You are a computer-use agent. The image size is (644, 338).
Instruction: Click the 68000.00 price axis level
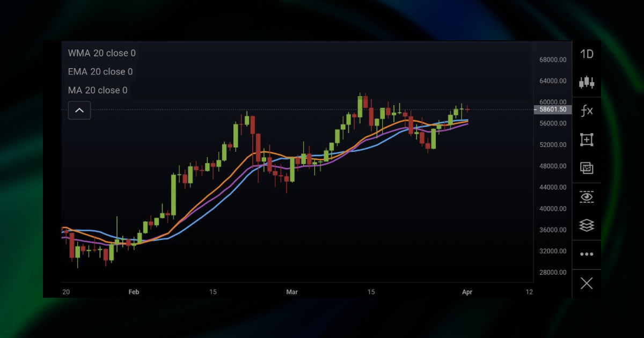click(553, 60)
